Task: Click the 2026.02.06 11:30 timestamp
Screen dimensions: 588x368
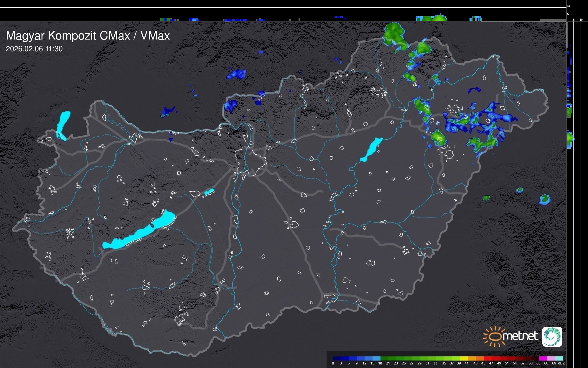Action: 34,49
